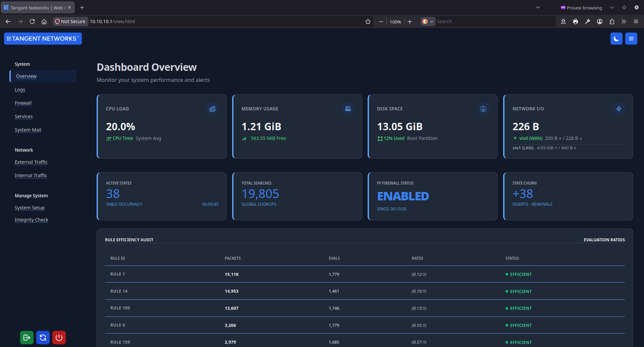
Task: Toggle dark mode with the moon icon
Action: 616,38
